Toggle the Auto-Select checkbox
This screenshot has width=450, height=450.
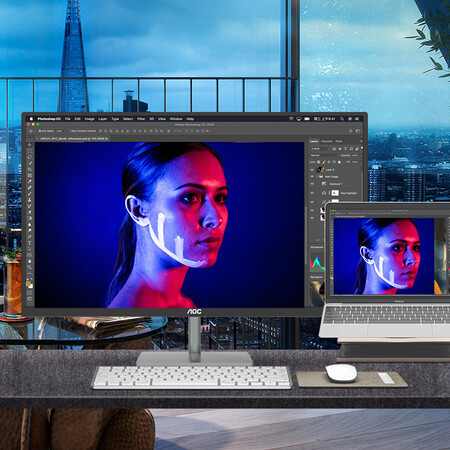pos(40,131)
